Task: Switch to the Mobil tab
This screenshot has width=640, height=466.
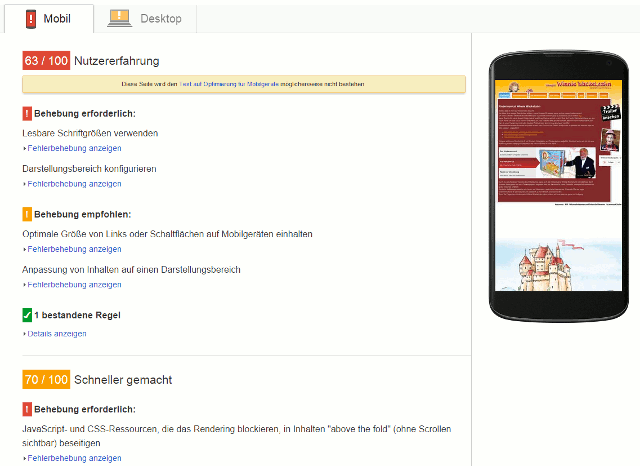Action: (49, 19)
